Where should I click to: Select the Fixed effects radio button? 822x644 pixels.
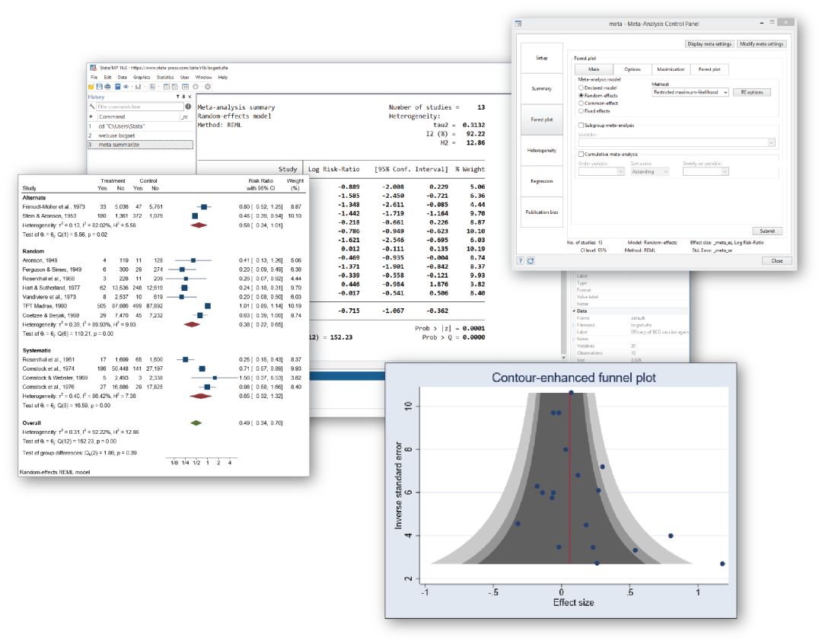(581, 110)
